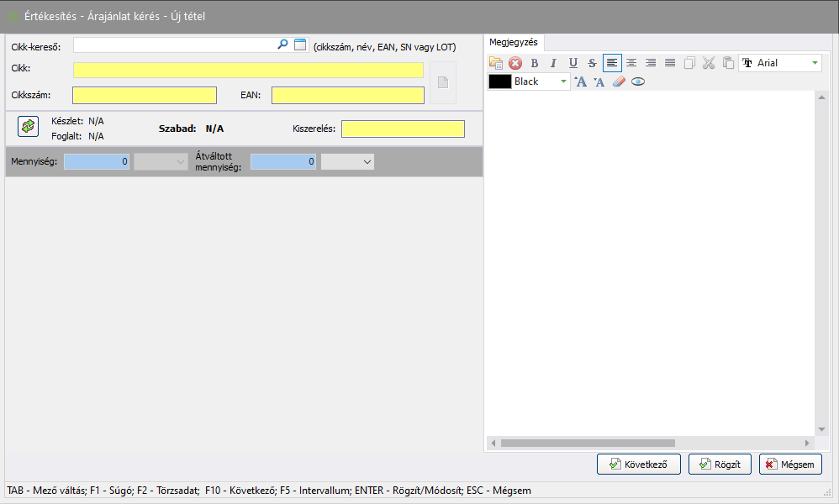Click the eraser clear formatting icon
The height and width of the screenshot is (504, 839).
coord(619,81)
